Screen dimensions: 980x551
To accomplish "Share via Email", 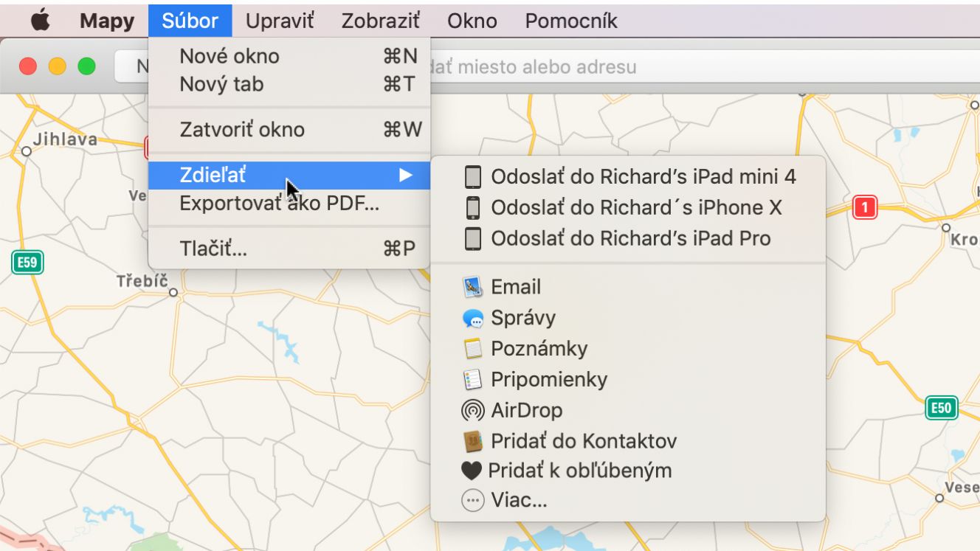I will coord(628,287).
